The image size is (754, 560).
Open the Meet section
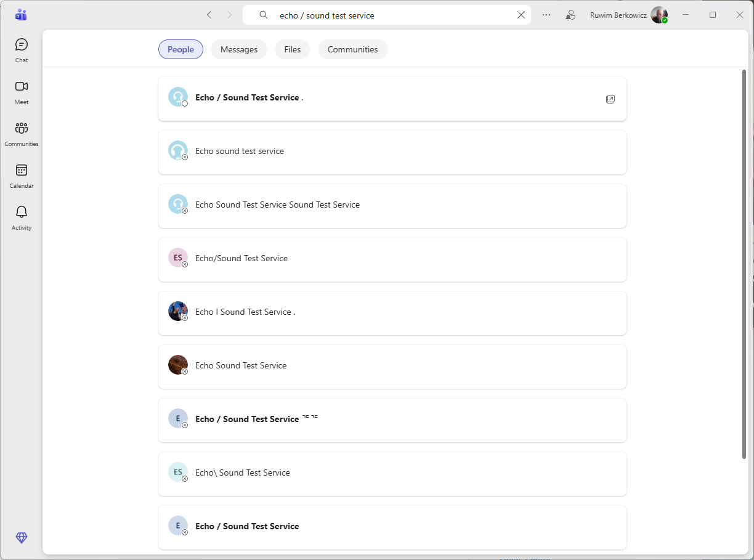point(22,92)
